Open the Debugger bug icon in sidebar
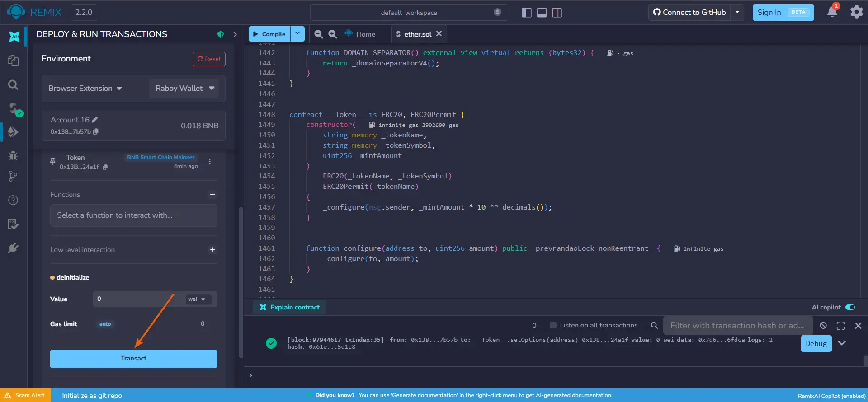 [x=13, y=156]
